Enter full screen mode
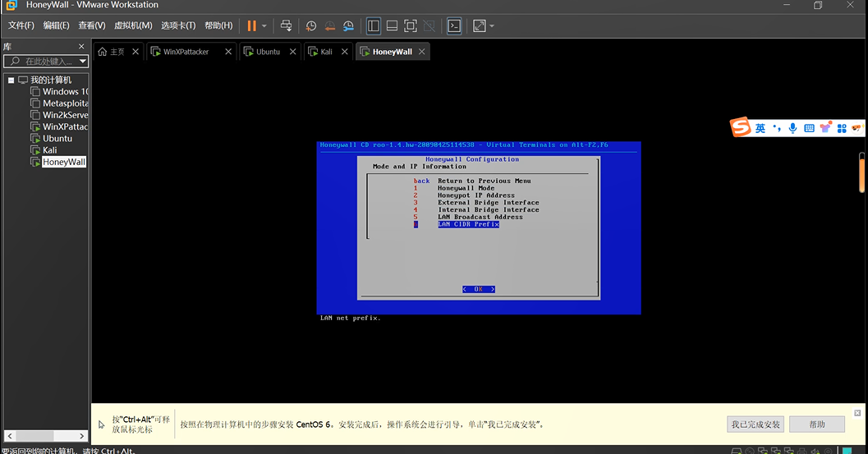Image resolution: width=868 pixels, height=454 pixels. tap(411, 26)
